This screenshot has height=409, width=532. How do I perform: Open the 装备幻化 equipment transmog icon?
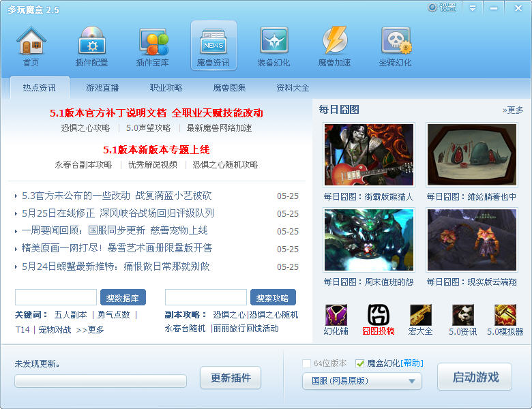pyautogui.click(x=274, y=46)
